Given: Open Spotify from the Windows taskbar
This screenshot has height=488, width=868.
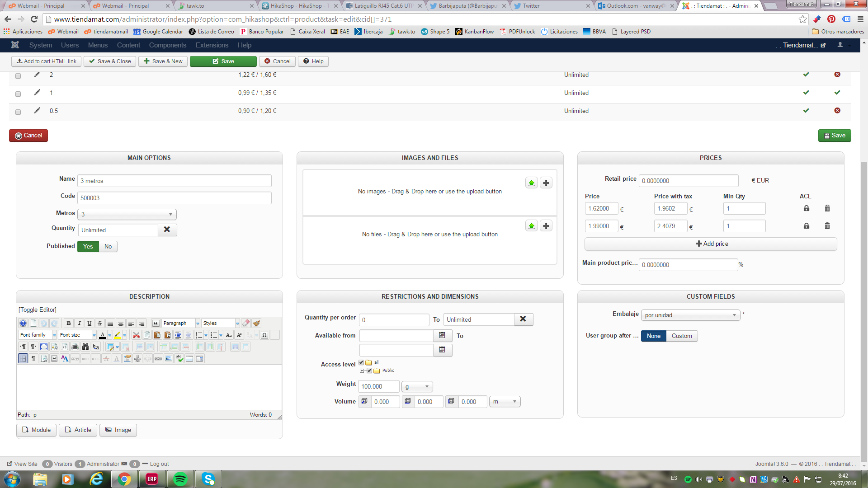Looking at the screenshot, I should (x=180, y=479).
